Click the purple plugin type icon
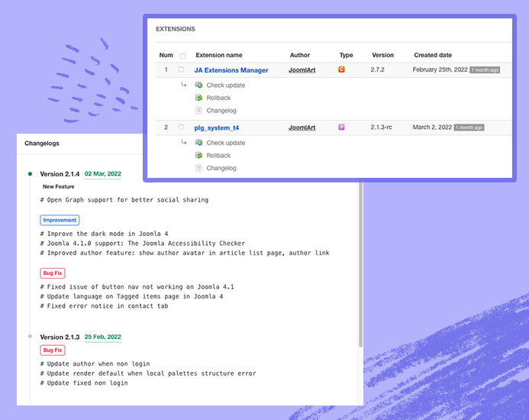529x420 pixels. (x=341, y=128)
